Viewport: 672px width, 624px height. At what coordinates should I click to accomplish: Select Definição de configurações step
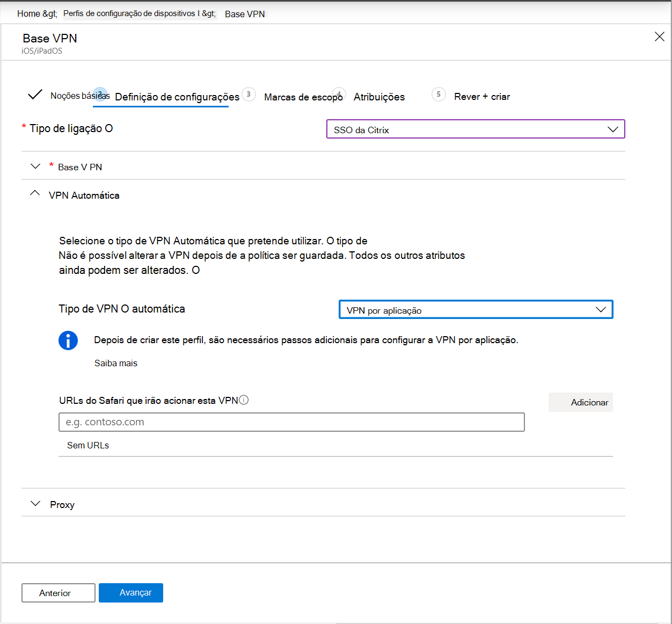pos(177,97)
